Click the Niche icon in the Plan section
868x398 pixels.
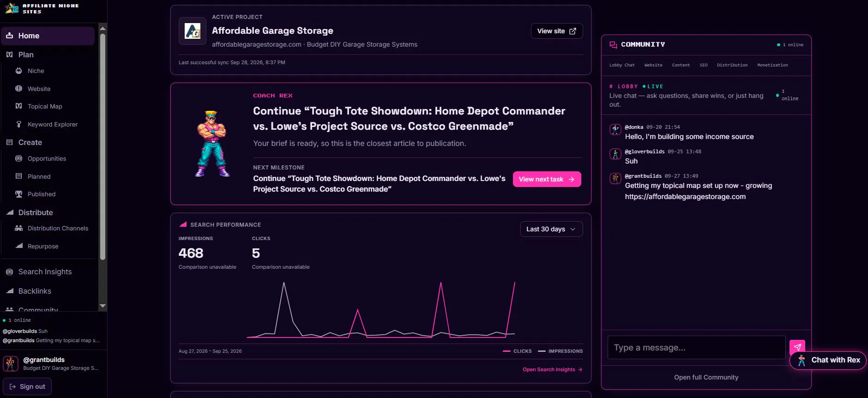(x=18, y=71)
